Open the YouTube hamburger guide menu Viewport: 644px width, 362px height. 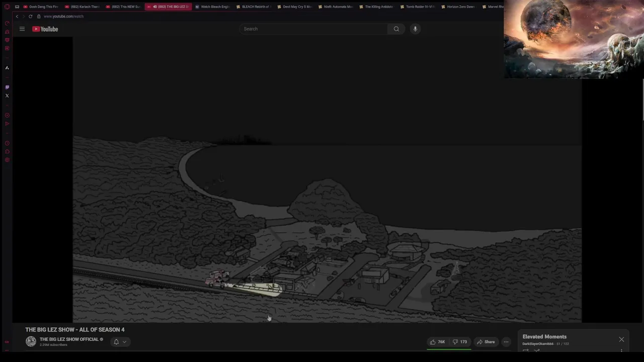(x=22, y=29)
